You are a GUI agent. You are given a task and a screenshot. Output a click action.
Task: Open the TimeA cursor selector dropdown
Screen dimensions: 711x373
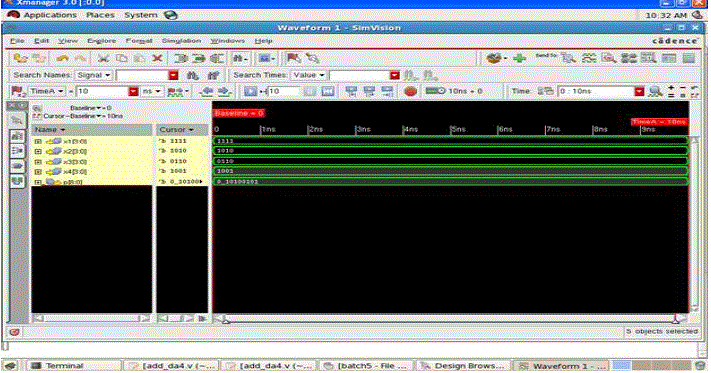46,92
